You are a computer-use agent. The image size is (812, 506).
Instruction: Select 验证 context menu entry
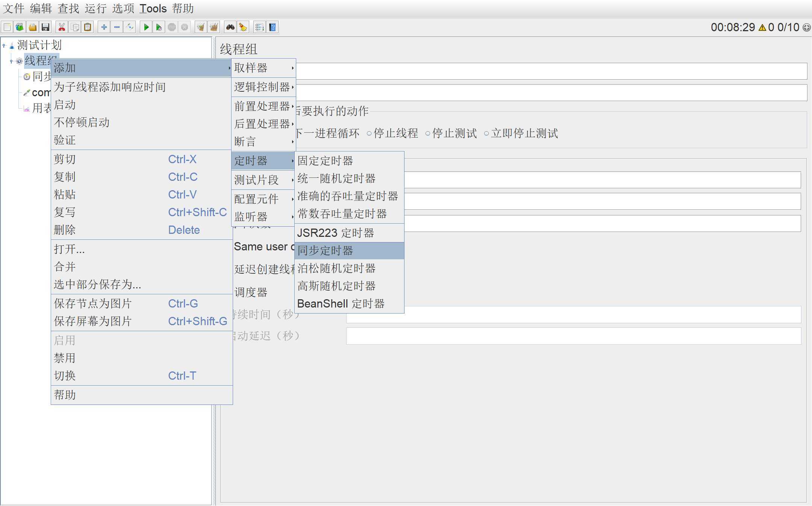142,140
